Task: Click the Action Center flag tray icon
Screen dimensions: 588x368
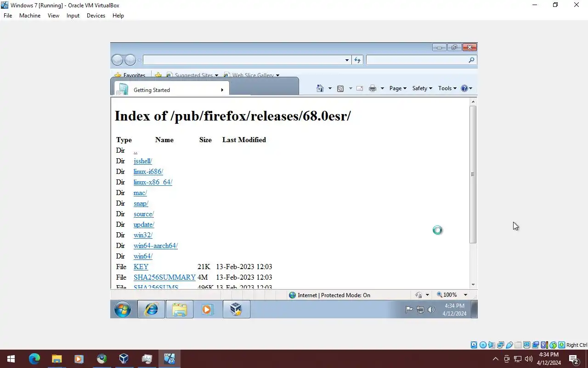Action: (409, 310)
